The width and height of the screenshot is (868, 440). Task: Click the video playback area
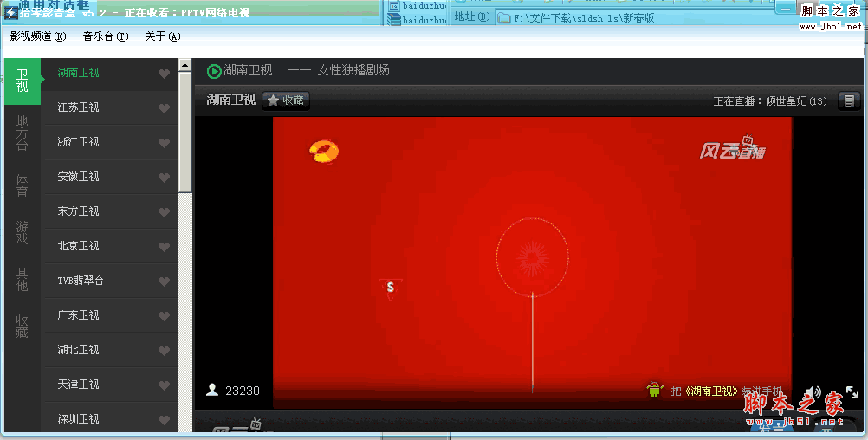(x=532, y=262)
